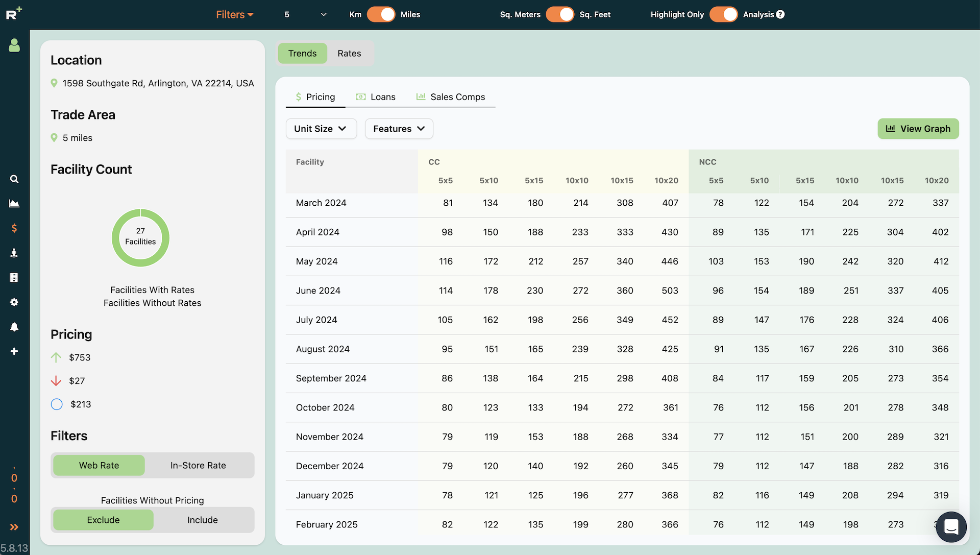Image resolution: width=980 pixels, height=555 pixels.
Task: Click the location pin beside the address
Action: 54,83
